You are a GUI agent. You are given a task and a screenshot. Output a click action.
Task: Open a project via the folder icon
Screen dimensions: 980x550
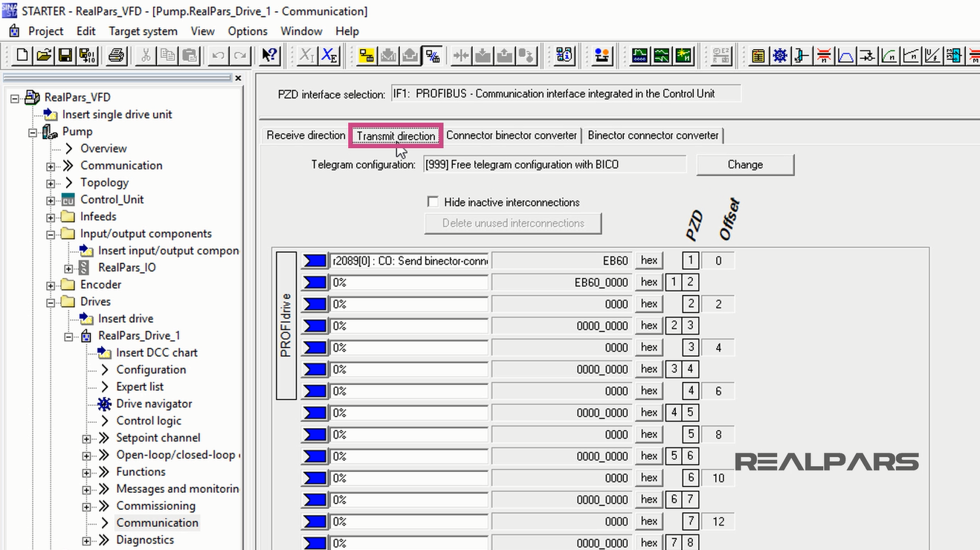coord(44,56)
